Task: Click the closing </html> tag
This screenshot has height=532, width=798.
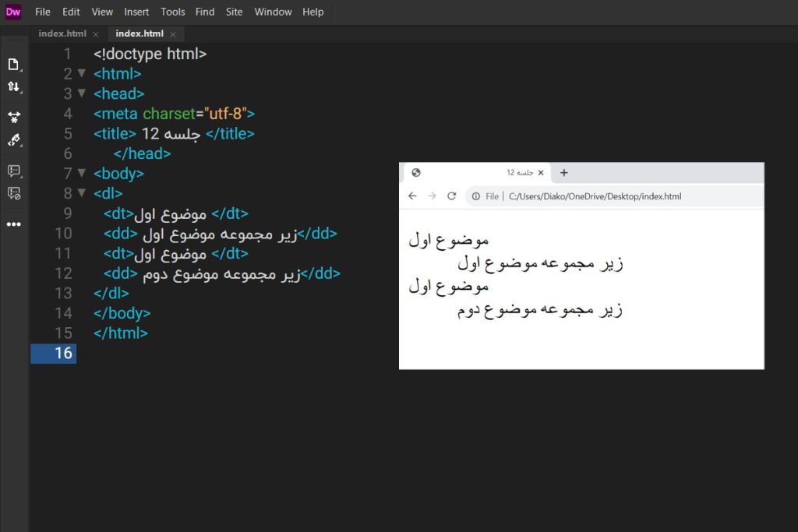Action: (121, 333)
